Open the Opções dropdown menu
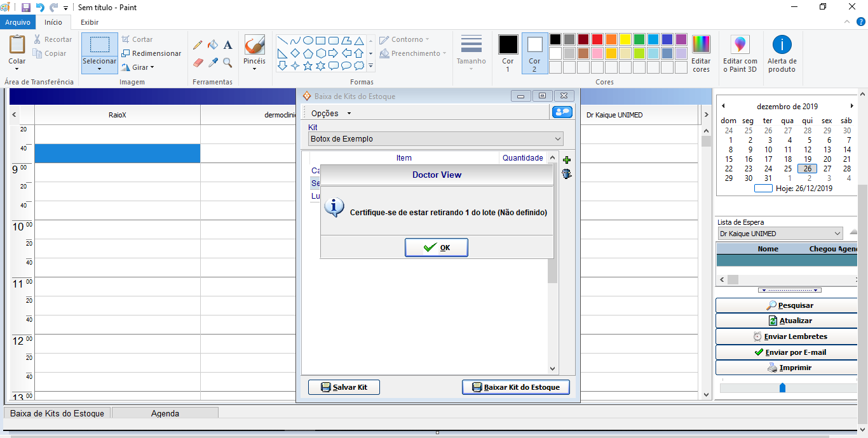 330,113
